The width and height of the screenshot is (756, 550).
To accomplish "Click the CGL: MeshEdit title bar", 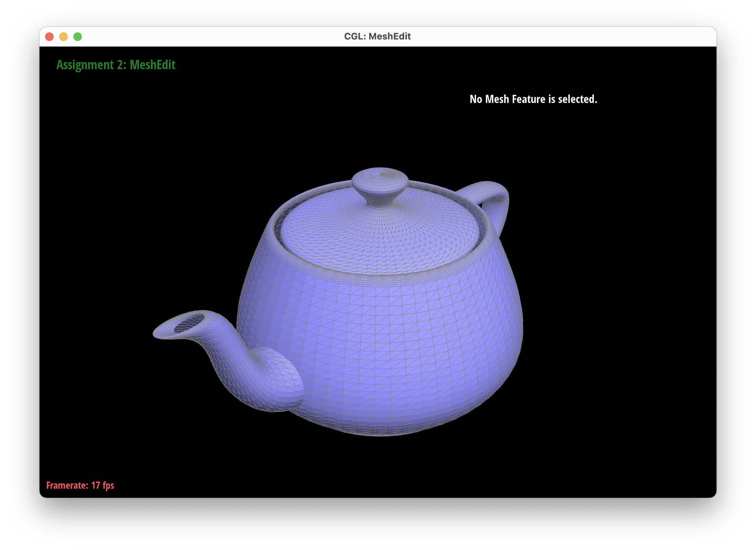I will pos(377,36).
